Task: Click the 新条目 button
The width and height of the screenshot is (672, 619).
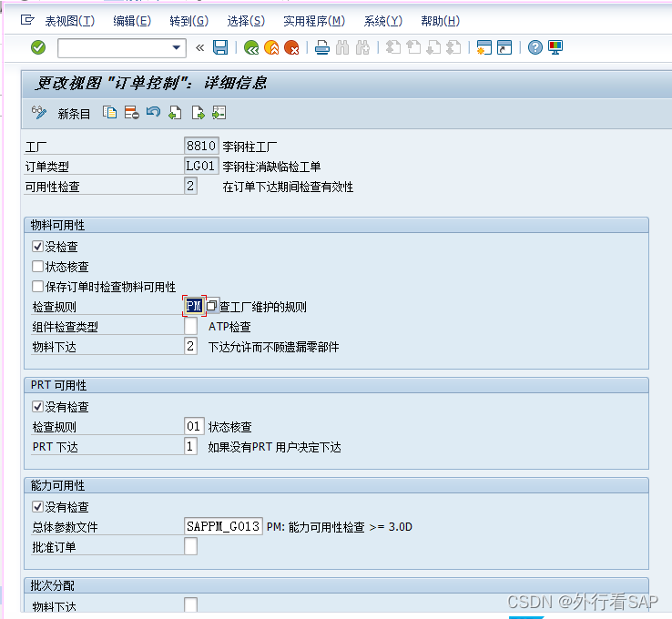Action: point(74,114)
